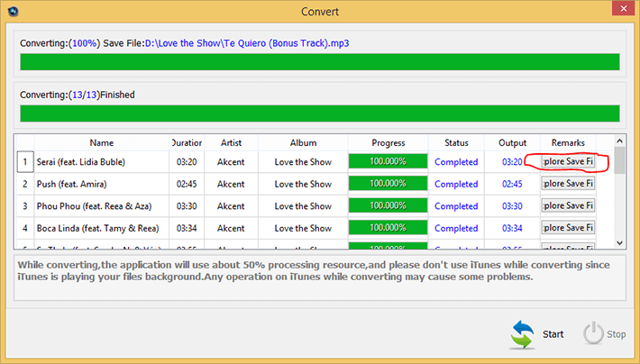Select track "Push (feat. Amira)"
The height and width of the screenshot is (364, 640).
pyautogui.click(x=71, y=184)
